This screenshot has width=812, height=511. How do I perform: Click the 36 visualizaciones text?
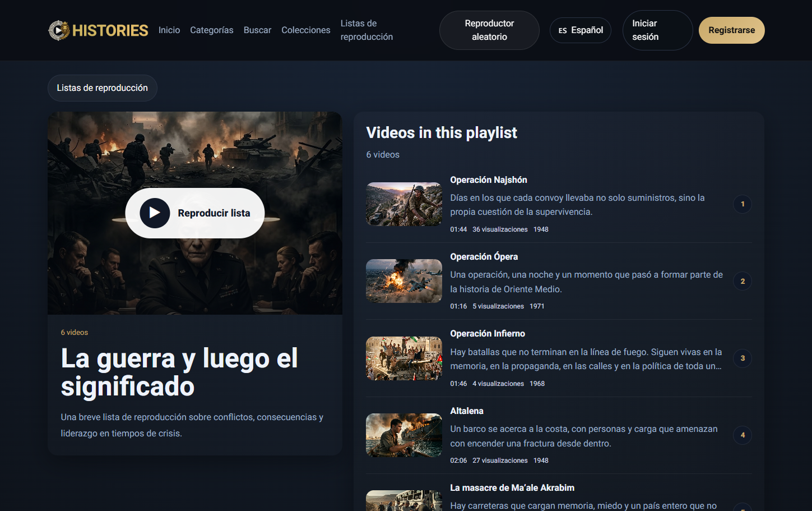click(x=500, y=229)
